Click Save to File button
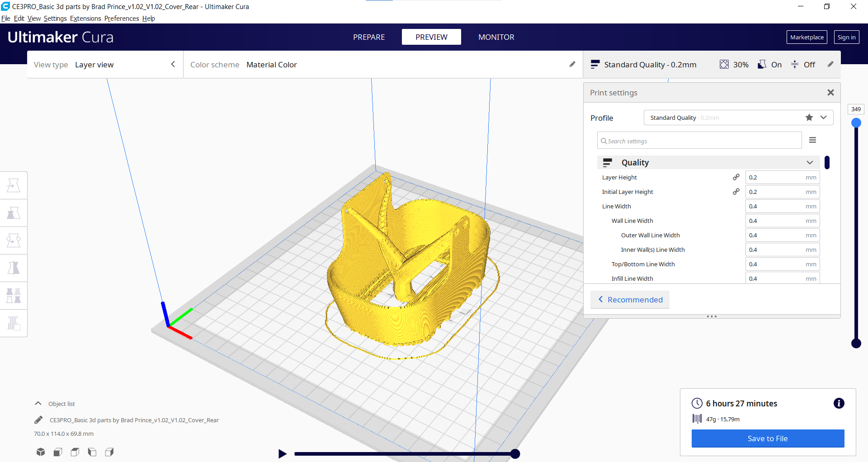This screenshot has width=868, height=462. (768, 438)
